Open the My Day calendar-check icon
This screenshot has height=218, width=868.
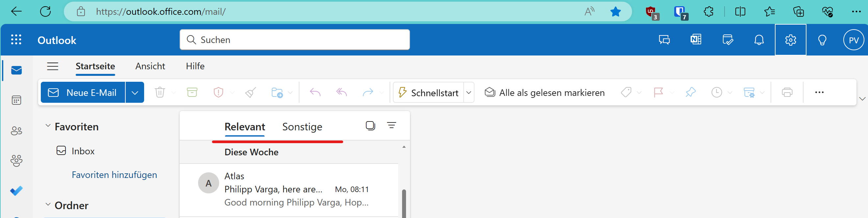728,40
